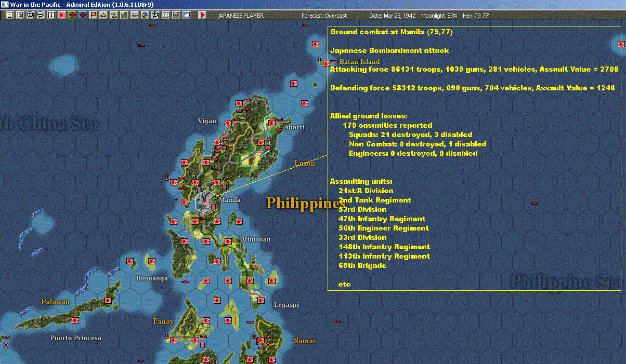Click the Aparri map label

294,127
